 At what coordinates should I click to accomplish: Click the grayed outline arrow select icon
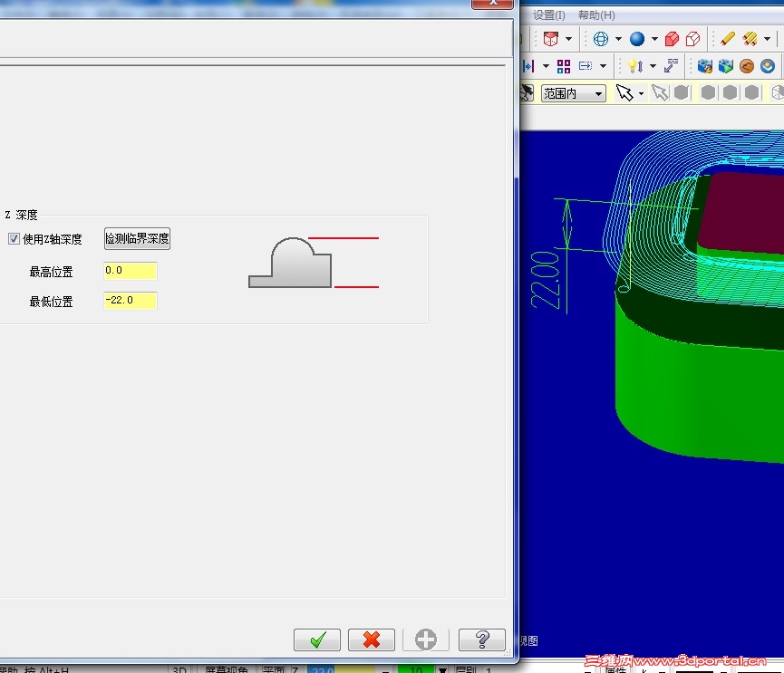tap(660, 93)
